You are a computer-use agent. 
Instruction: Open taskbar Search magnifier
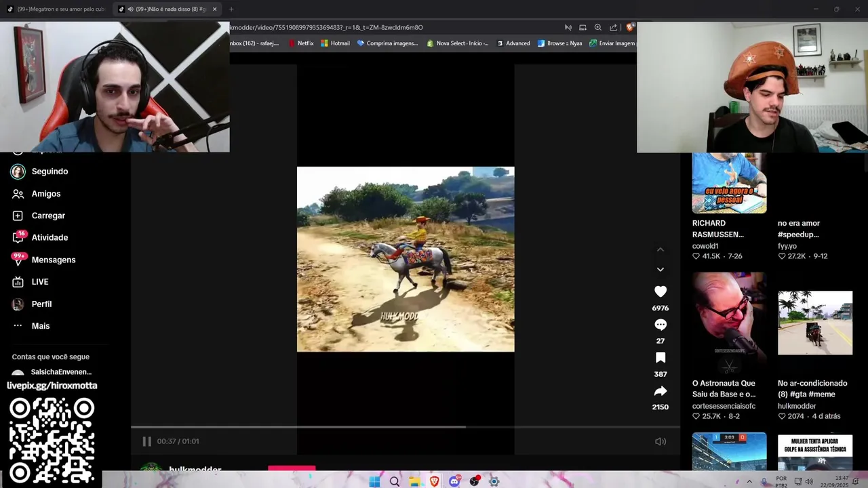click(x=395, y=481)
